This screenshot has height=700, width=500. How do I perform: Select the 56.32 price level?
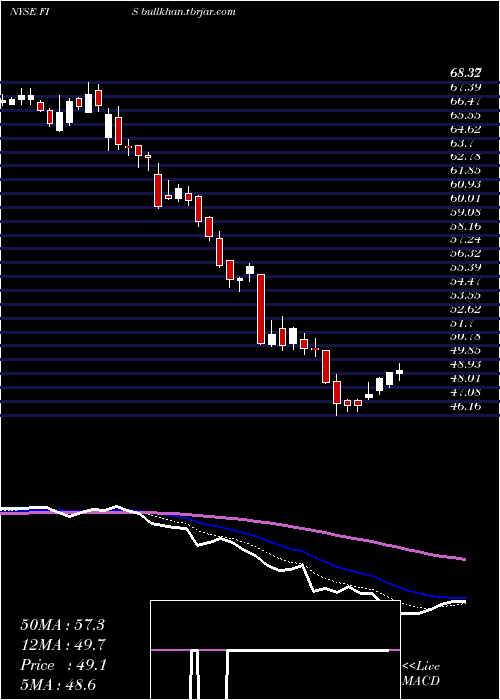(465, 254)
